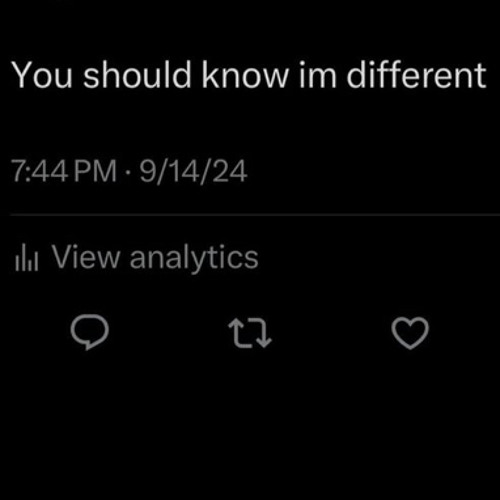Toggle the retweet state for this post
The width and height of the screenshot is (500, 500).
(x=250, y=333)
